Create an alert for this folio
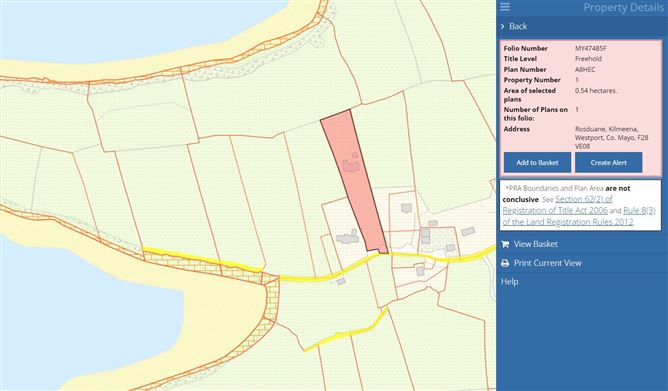 click(x=608, y=162)
